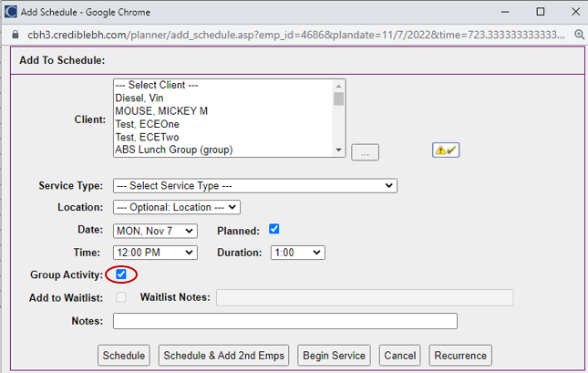Click the warning checkmark icon beside client list

click(x=446, y=150)
